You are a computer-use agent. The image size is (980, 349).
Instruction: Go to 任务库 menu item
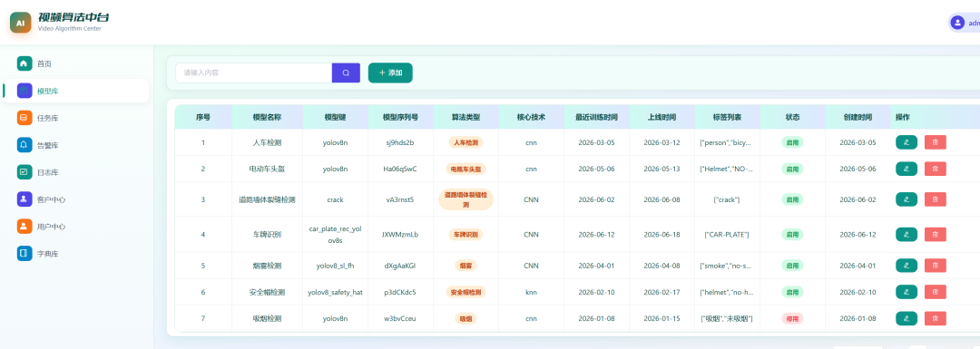[76, 118]
